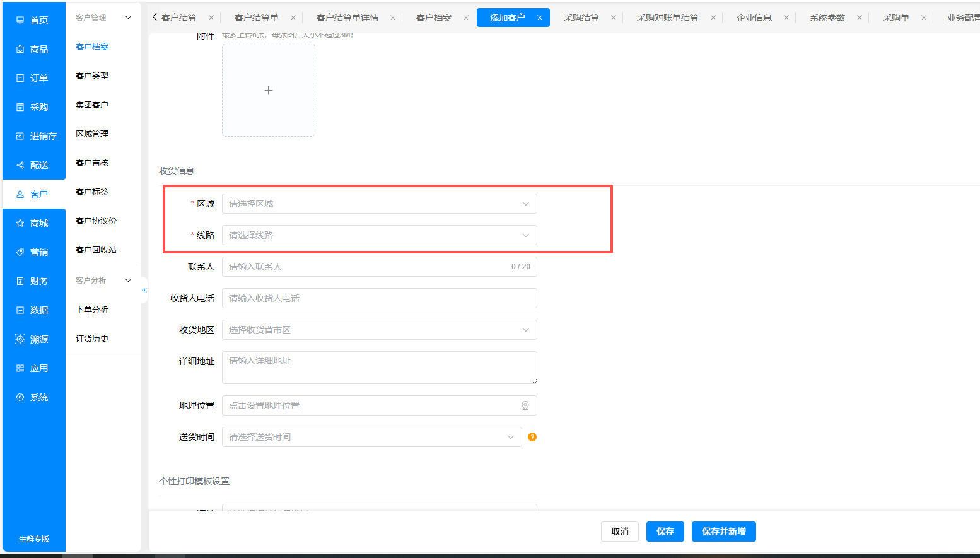Screen dimensions: 980x558
Task: Select the 客户 customers section
Action: 33,194
